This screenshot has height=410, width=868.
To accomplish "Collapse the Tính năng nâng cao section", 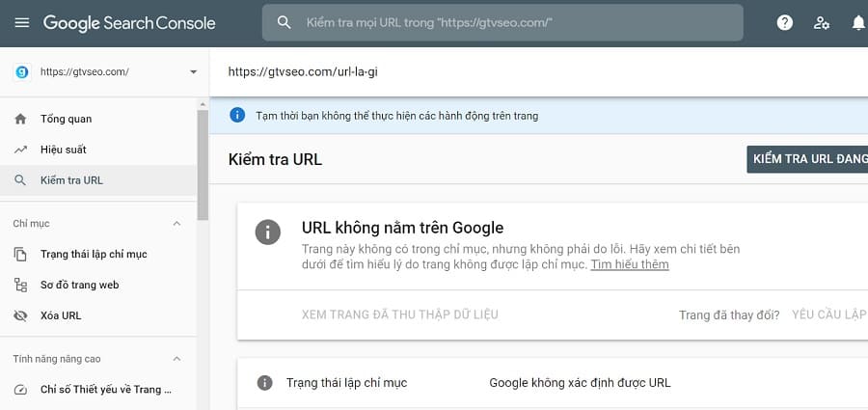I will [176, 359].
